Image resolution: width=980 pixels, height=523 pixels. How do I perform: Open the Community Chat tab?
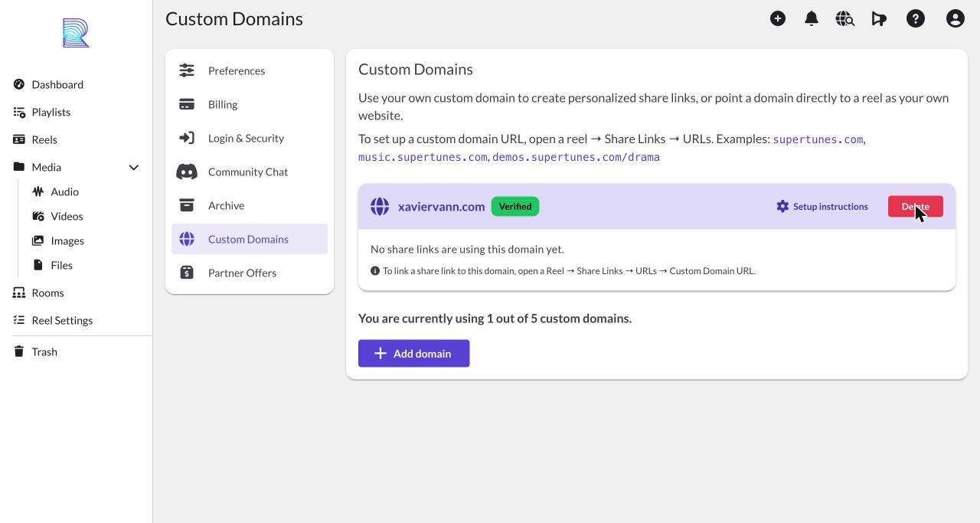point(250,172)
